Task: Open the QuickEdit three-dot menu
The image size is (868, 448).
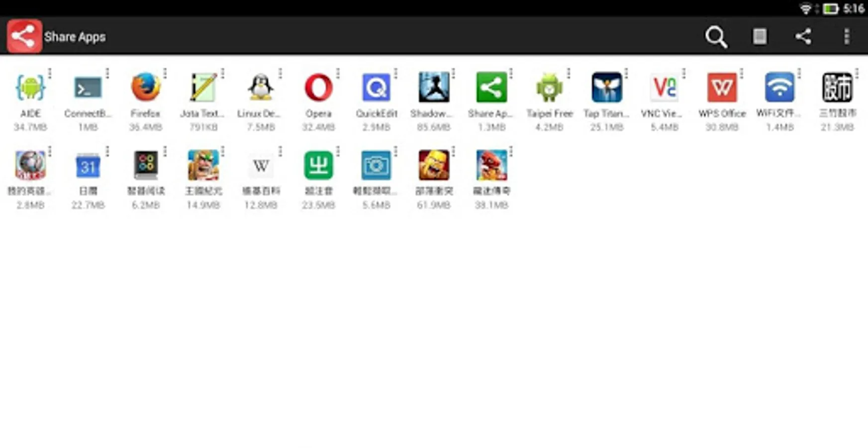Action: 396,74
